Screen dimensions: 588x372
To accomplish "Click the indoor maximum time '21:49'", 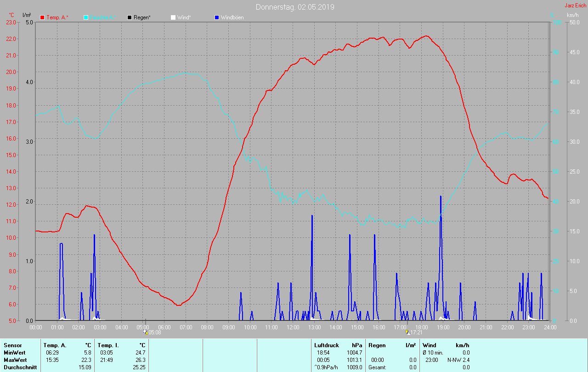I will click(x=107, y=360).
